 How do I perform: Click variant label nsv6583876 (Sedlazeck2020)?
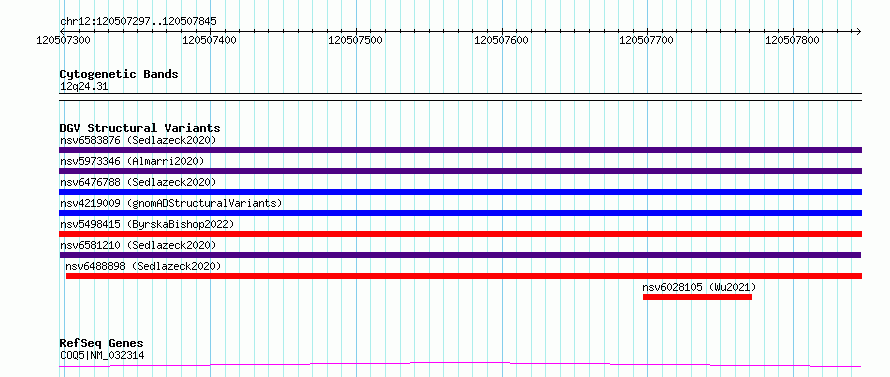point(138,140)
